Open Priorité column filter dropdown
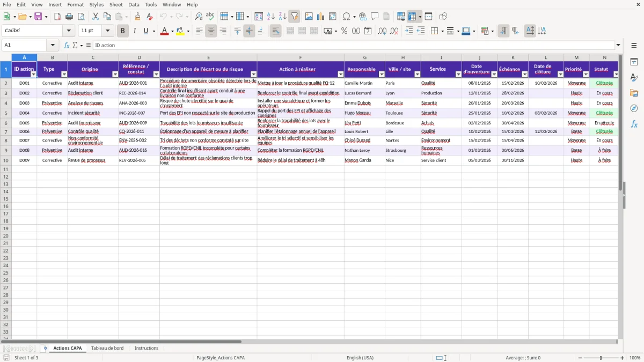 [586, 75]
